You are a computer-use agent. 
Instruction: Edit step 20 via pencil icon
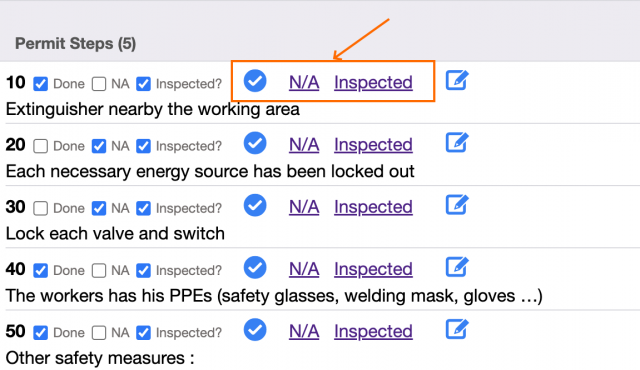tap(457, 142)
